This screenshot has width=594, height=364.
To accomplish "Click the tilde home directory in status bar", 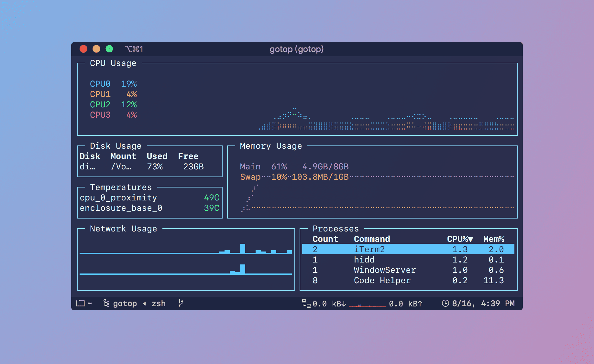I will [90, 304].
